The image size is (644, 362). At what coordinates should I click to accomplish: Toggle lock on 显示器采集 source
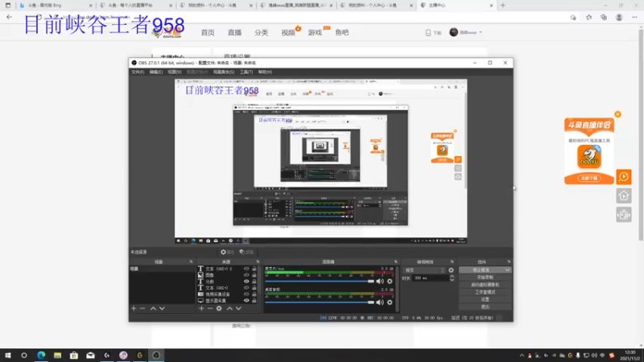(x=254, y=300)
